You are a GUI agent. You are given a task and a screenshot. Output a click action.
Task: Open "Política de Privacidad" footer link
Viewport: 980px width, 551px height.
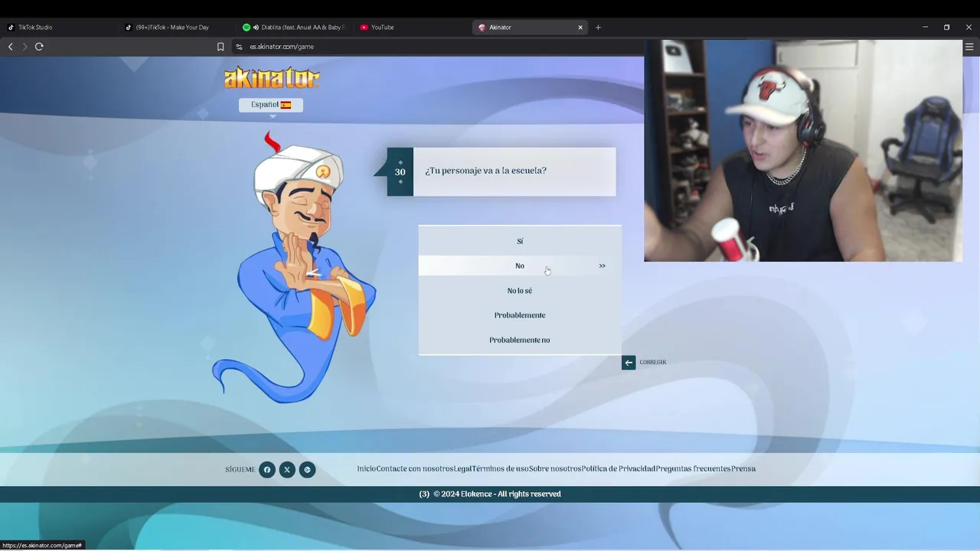click(x=619, y=469)
